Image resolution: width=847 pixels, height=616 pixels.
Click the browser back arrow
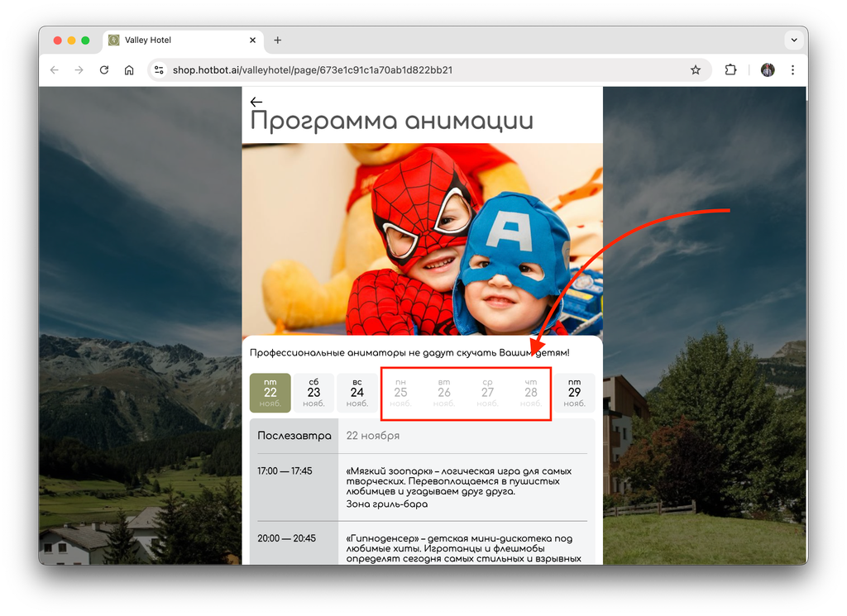[x=54, y=70]
